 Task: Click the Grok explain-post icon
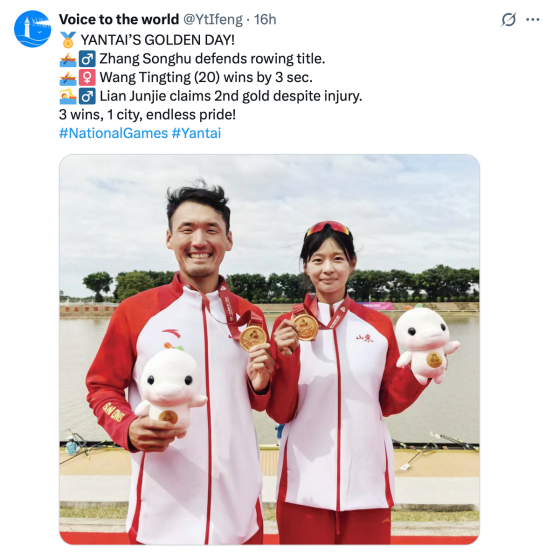[x=509, y=20]
